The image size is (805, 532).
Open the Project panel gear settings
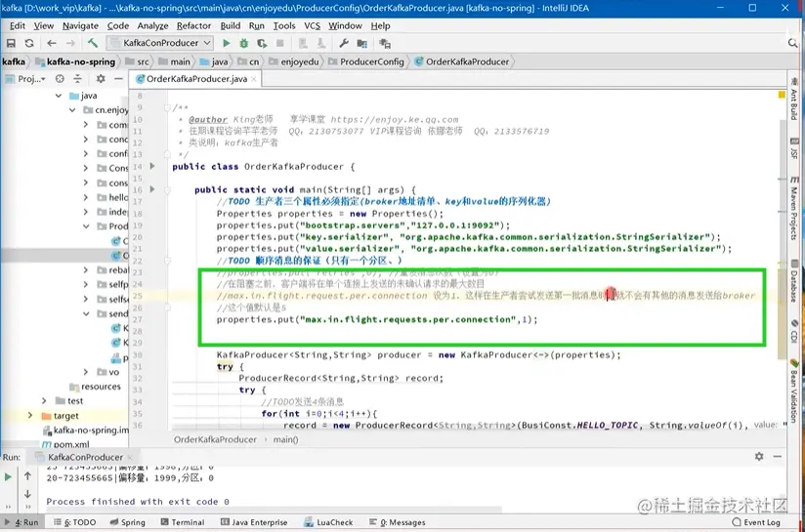pos(101,78)
